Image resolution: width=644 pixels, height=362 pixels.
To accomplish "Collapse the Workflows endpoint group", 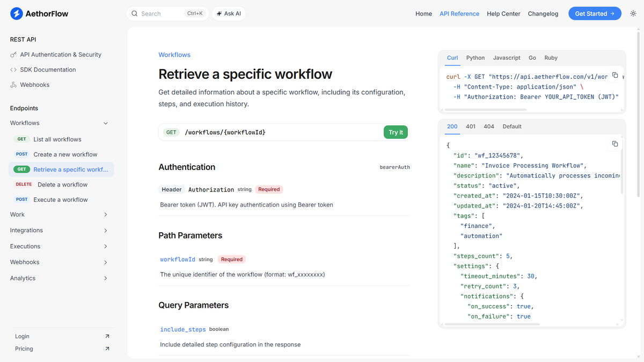I will [x=105, y=123].
